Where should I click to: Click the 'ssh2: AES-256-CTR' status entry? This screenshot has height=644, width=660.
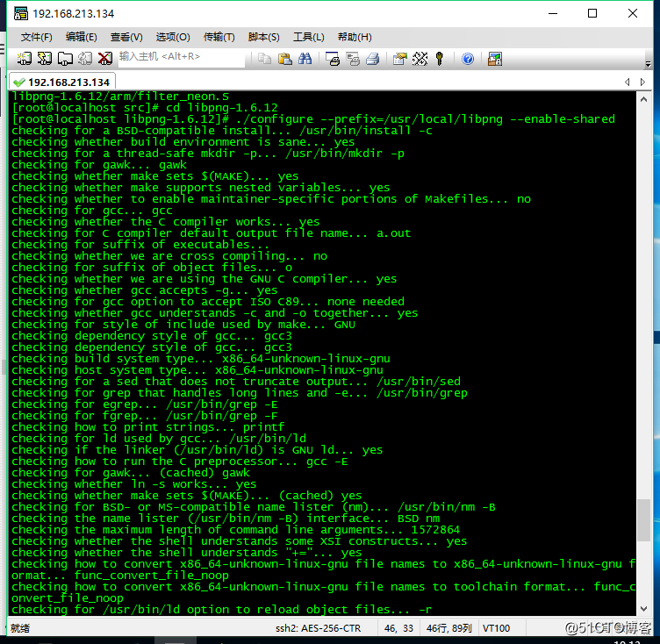318,628
